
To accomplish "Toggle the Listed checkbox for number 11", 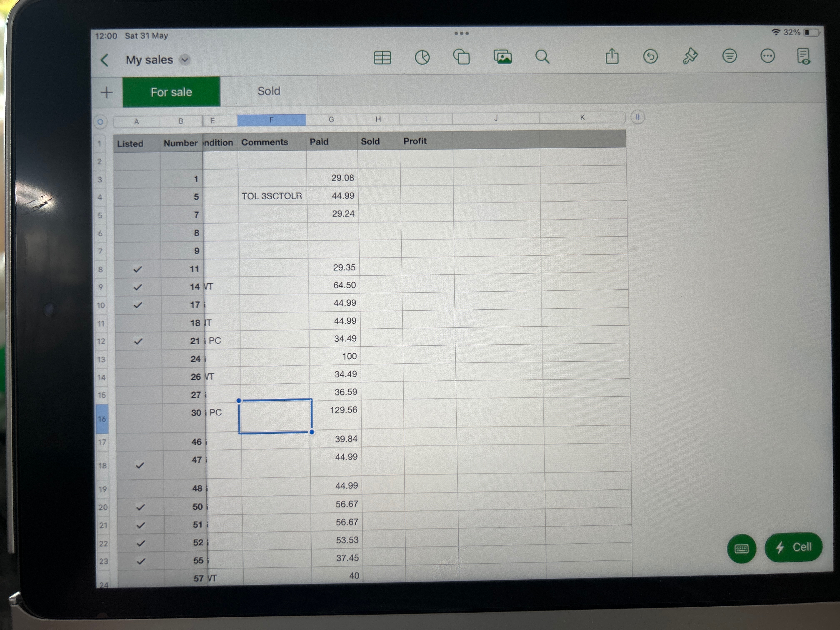I will coord(137,269).
